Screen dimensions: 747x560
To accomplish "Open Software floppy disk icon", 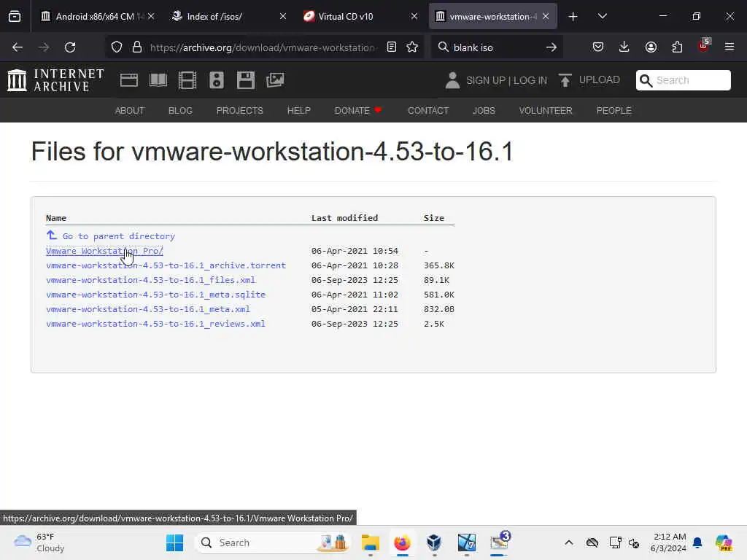I will [x=246, y=80].
